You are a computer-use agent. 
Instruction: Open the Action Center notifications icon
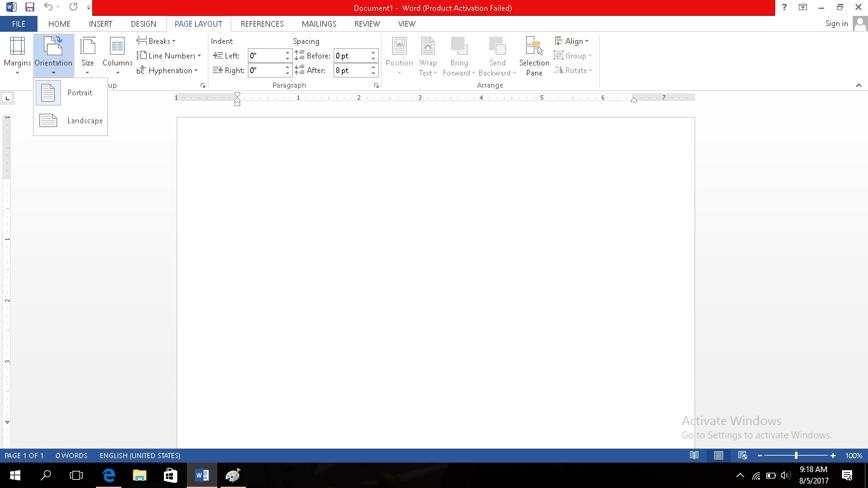(847, 475)
